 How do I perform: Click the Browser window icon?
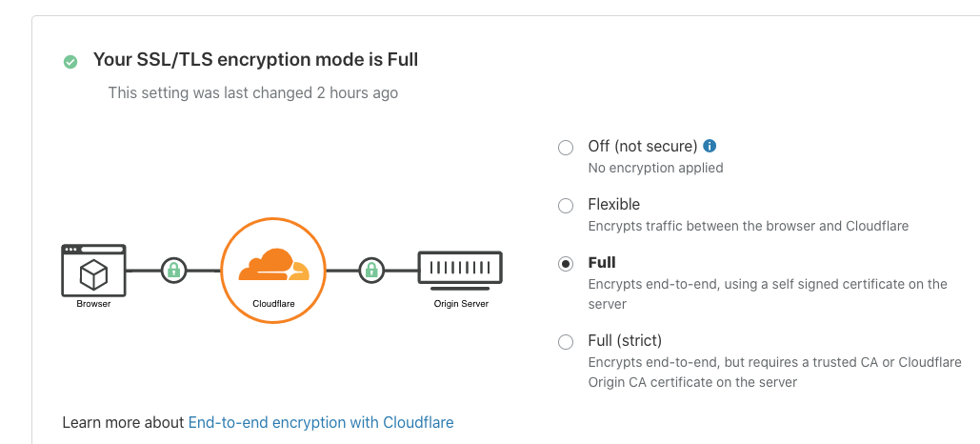[x=93, y=271]
